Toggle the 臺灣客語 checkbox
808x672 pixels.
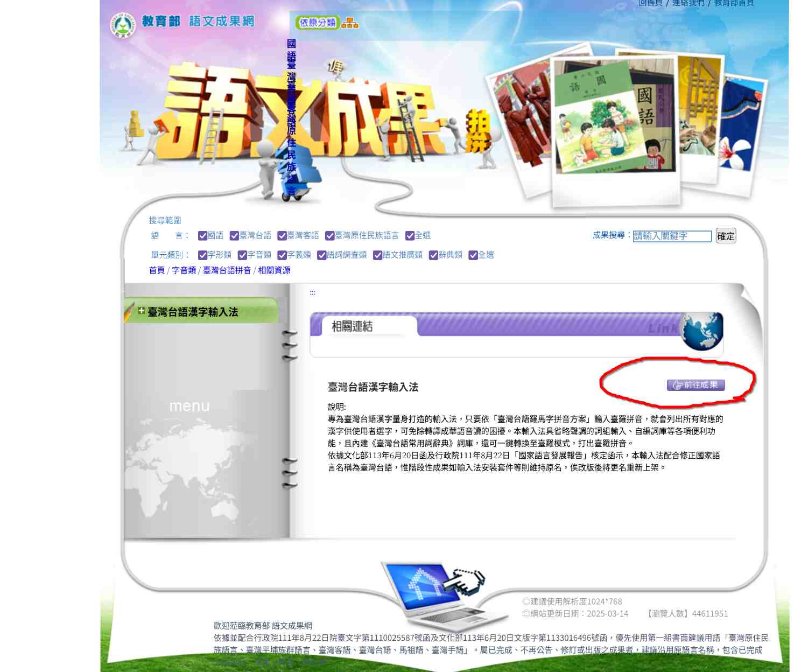click(x=282, y=236)
